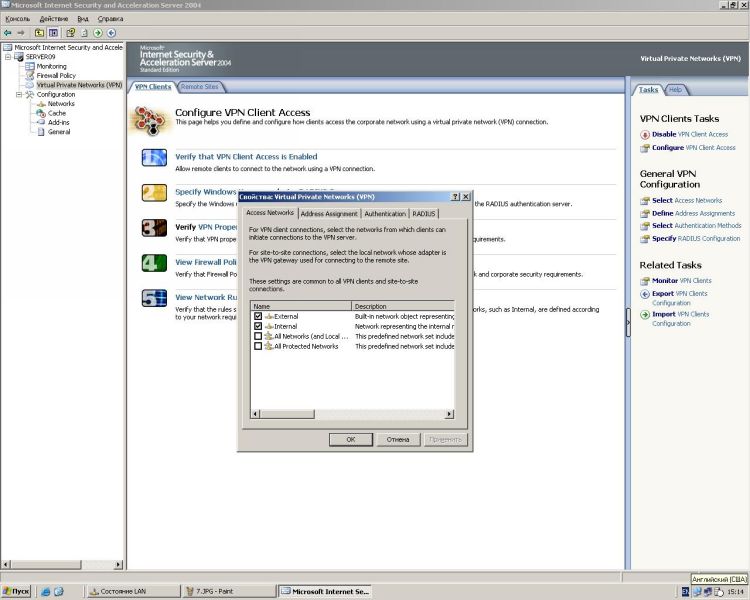Click Configure VPN Client Access task link
The height and width of the screenshot is (600, 750).
(x=694, y=147)
